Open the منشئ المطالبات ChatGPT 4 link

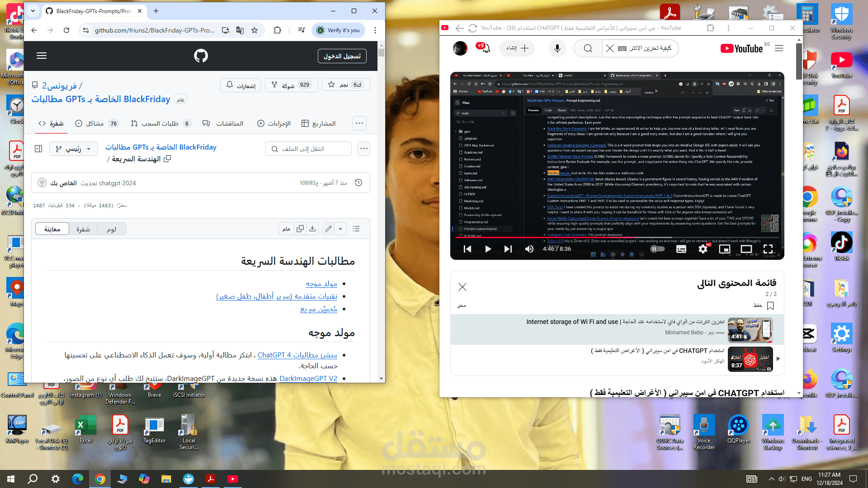[297, 355]
